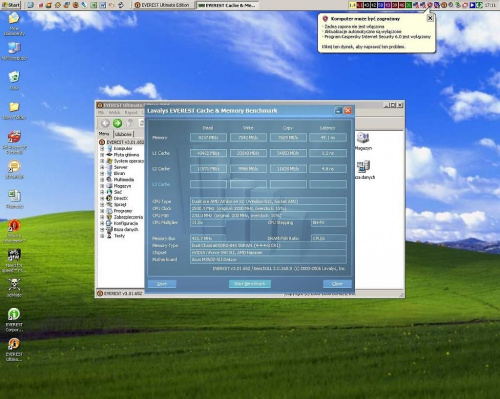Select the Testy tree item
This screenshot has width=500, height=399.
119,236
